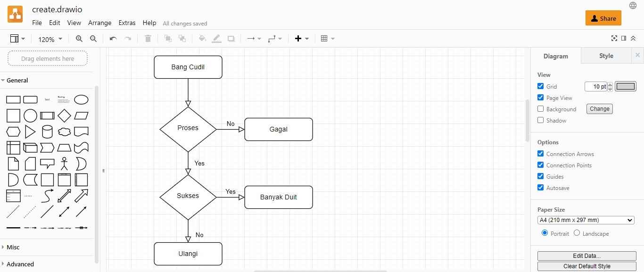The width and height of the screenshot is (644, 272).
Task: Open the View menu
Action: point(74,23)
